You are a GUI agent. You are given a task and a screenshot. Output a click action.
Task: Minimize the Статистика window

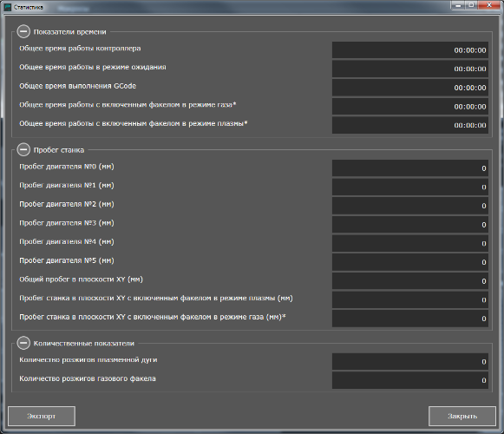[x=458, y=5]
